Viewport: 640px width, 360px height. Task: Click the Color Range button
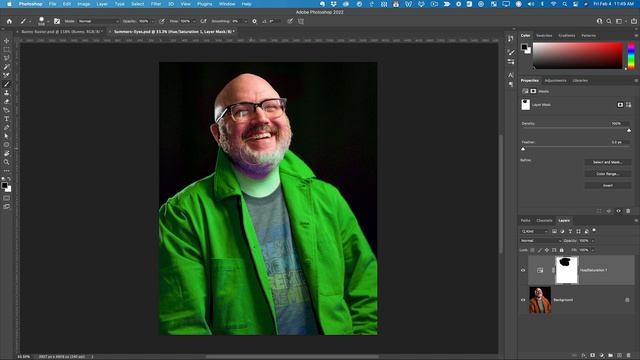[x=607, y=174]
